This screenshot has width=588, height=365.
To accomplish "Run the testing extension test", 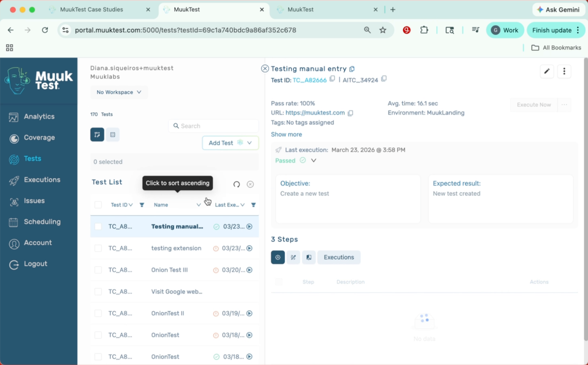I will (249, 248).
